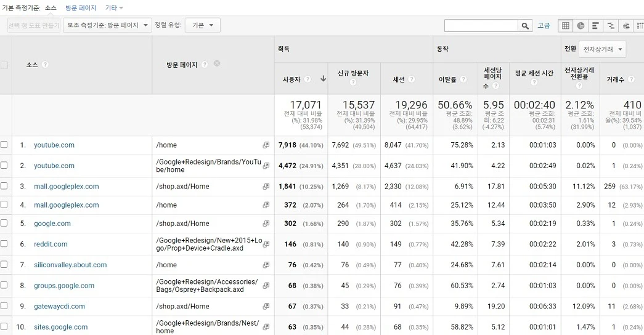Screen dimensions: 644x335
Task: Check row 4 mall.googleplex.com checkbox
Action: pos(4,204)
